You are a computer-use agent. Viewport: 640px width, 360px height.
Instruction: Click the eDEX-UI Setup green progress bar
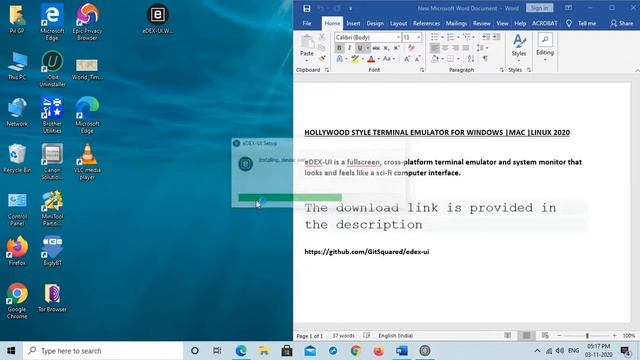coord(290,198)
